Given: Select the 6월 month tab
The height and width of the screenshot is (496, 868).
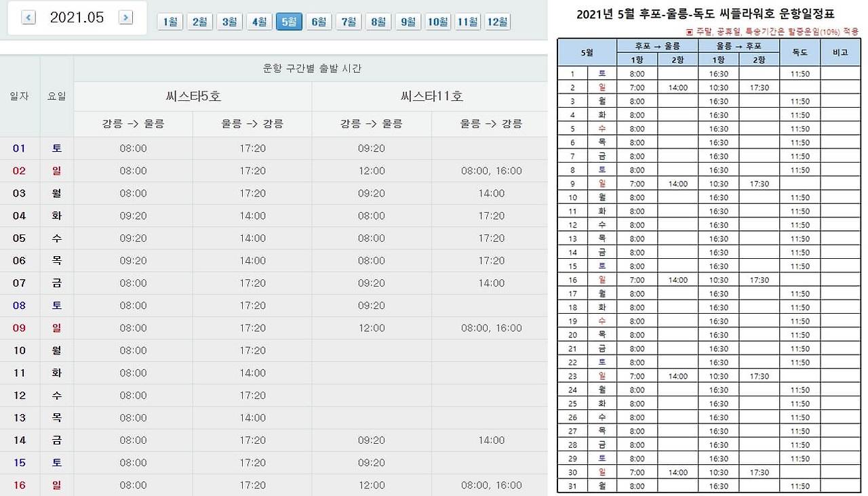Looking at the screenshot, I should click(319, 22).
